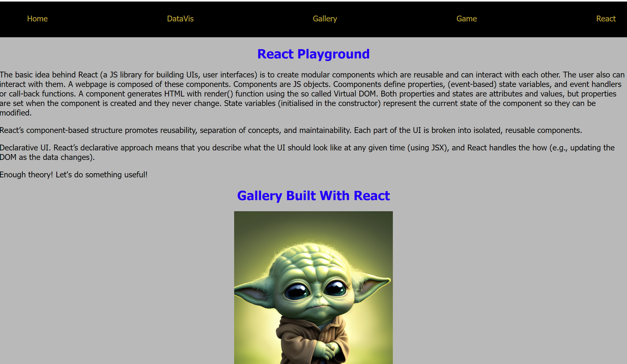Click the word 'modified.' ending first paragraph
The width and height of the screenshot is (627, 364).
tap(16, 113)
